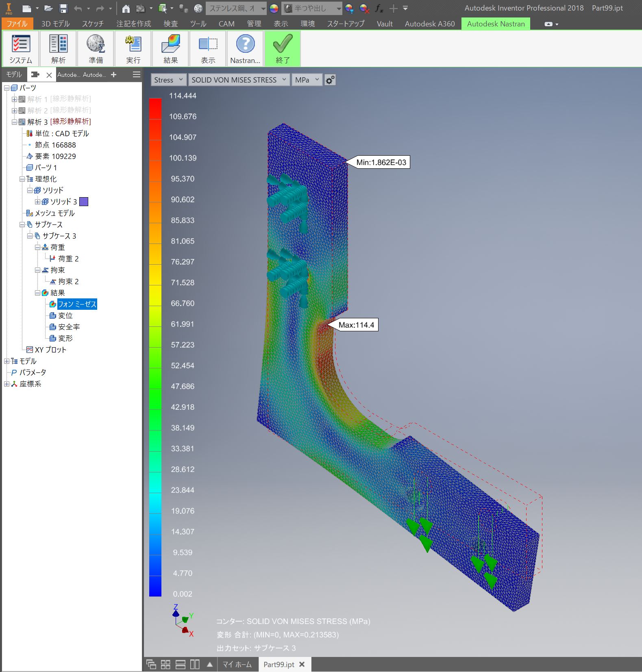Click the tile windows grid icon
The image size is (642, 672).
(165, 664)
